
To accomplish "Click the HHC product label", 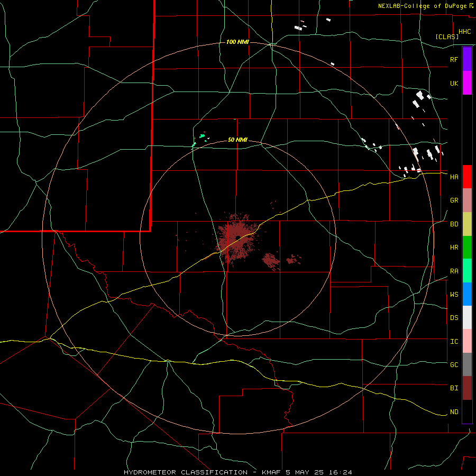I will pos(464,32).
